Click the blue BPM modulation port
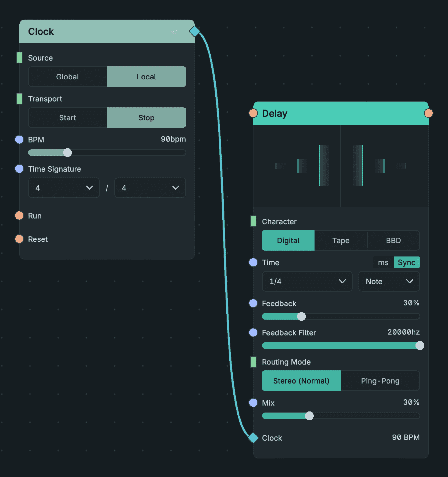 pyautogui.click(x=19, y=139)
